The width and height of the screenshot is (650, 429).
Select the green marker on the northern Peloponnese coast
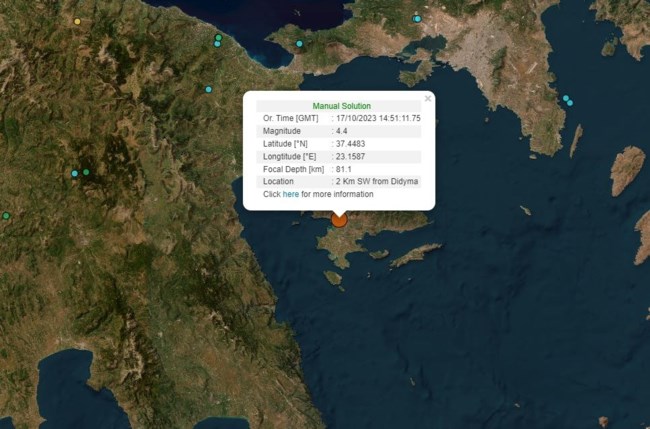tap(218, 38)
